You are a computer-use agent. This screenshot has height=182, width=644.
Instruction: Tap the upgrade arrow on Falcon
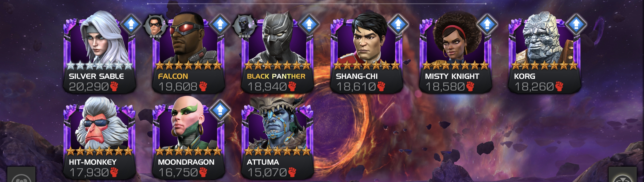pos(220,24)
